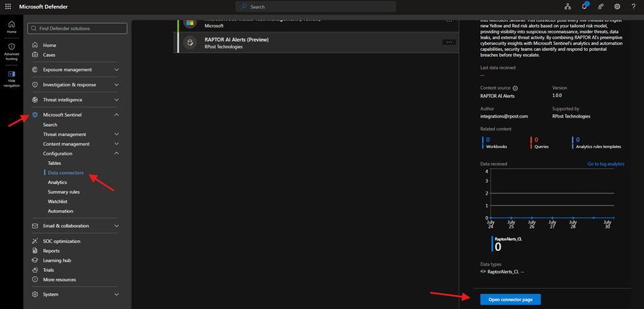Select Tables under Configuration
This screenshot has height=309, width=644.
54,163
